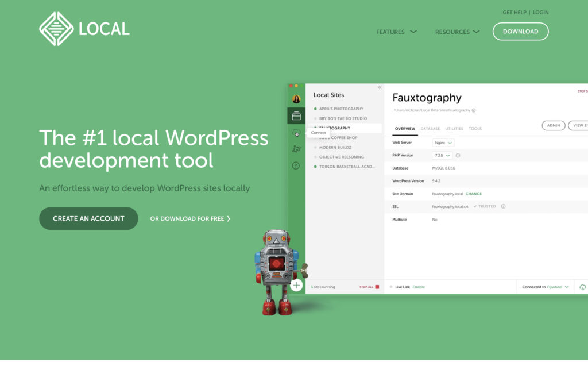
Task: Switch to the Utilities tab
Action: 454,129
